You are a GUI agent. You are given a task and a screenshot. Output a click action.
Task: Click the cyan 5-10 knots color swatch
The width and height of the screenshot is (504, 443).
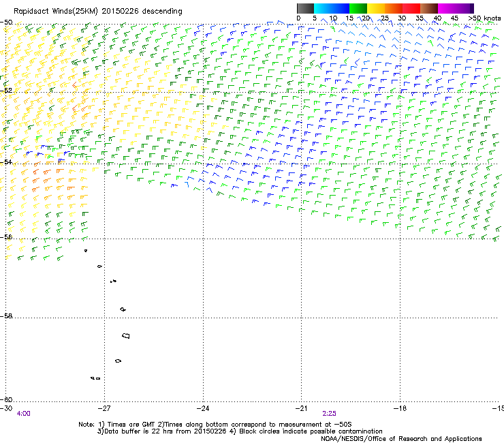pos(323,8)
